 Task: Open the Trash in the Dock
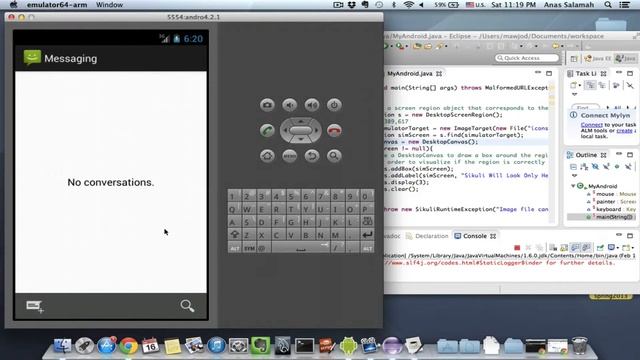(579, 346)
